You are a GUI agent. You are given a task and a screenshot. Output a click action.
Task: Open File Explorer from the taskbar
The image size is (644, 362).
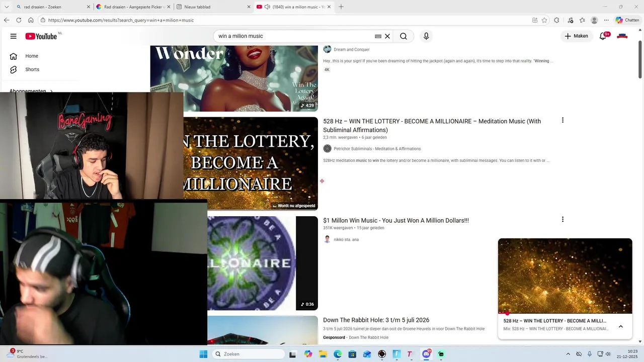pyautogui.click(x=323, y=354)
